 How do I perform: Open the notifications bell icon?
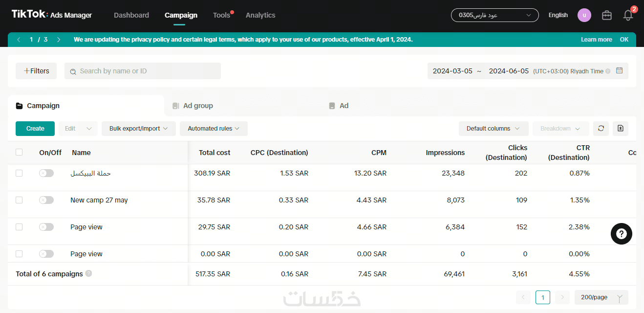[628, 15]
